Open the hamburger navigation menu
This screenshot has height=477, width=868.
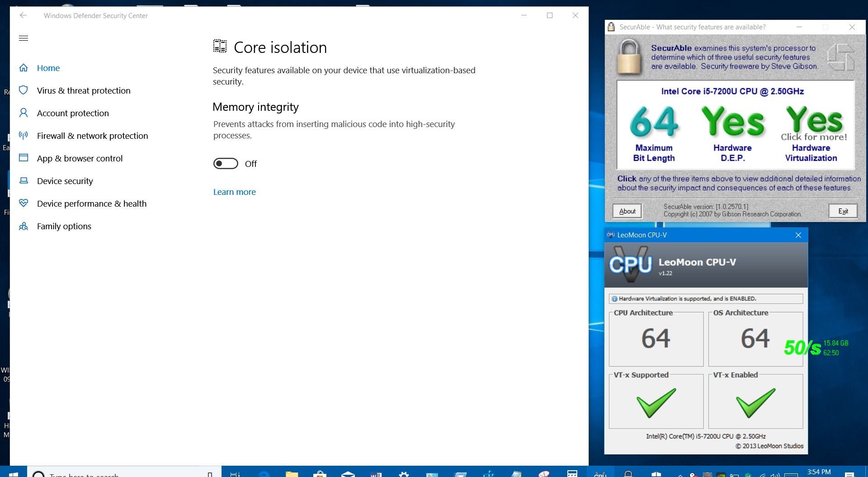pos(24,38)
